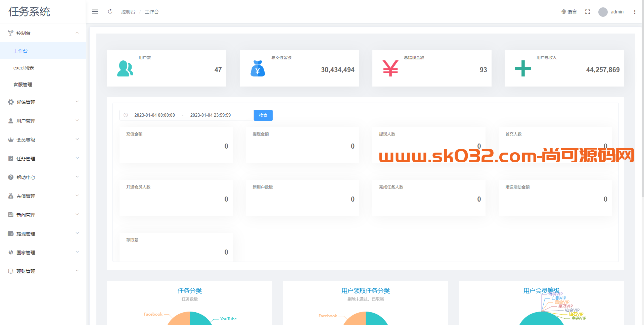Viewport: 644px width, 325px height.
Task: Open the 客服管理 menu item
Action: tap(43, 84)
